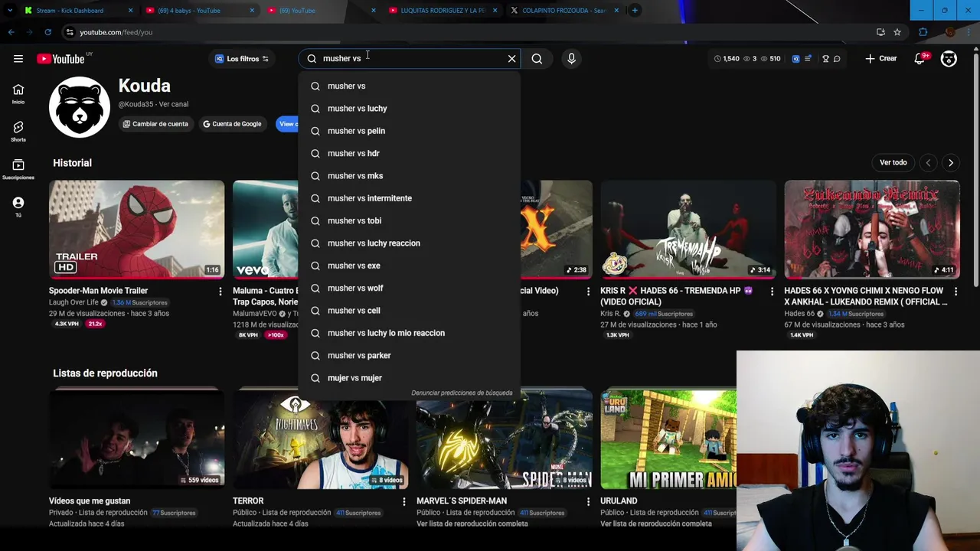This screenshot has width=980, height=551.
Task: Select suggestion 'musher vs hdr'
Action: [409, 153]
